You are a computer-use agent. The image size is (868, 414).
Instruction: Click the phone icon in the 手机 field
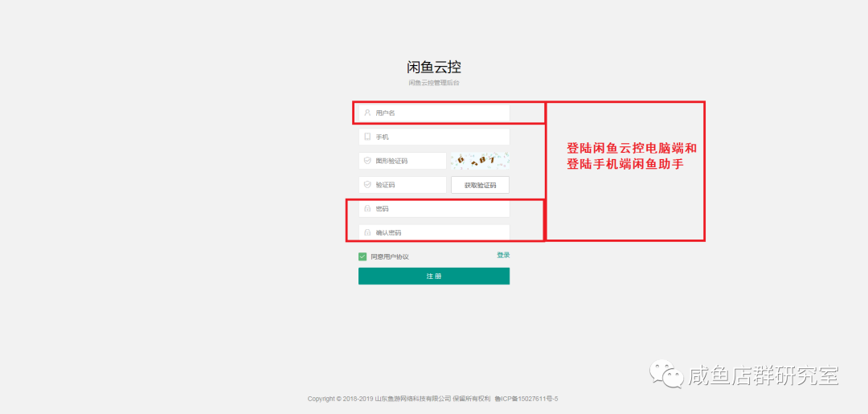367,137
